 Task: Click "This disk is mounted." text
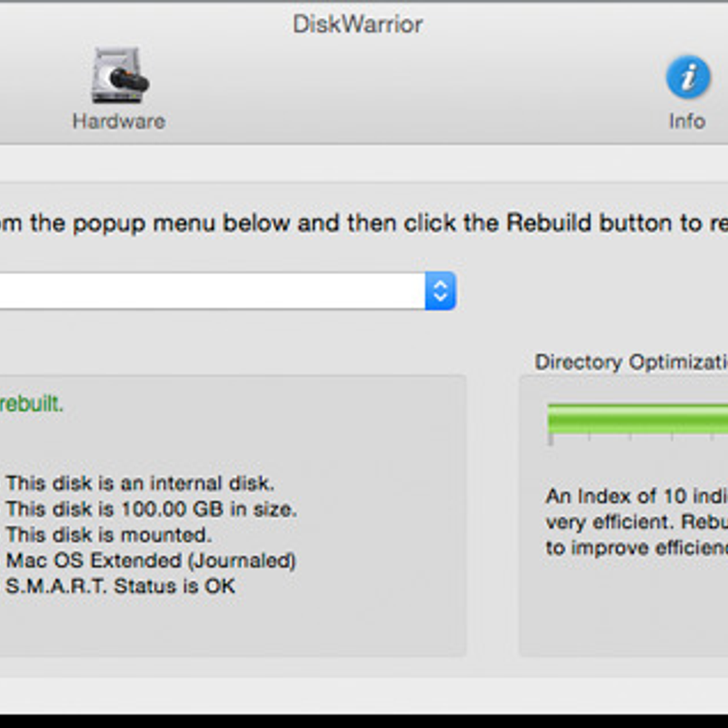(x=109, y=535)
